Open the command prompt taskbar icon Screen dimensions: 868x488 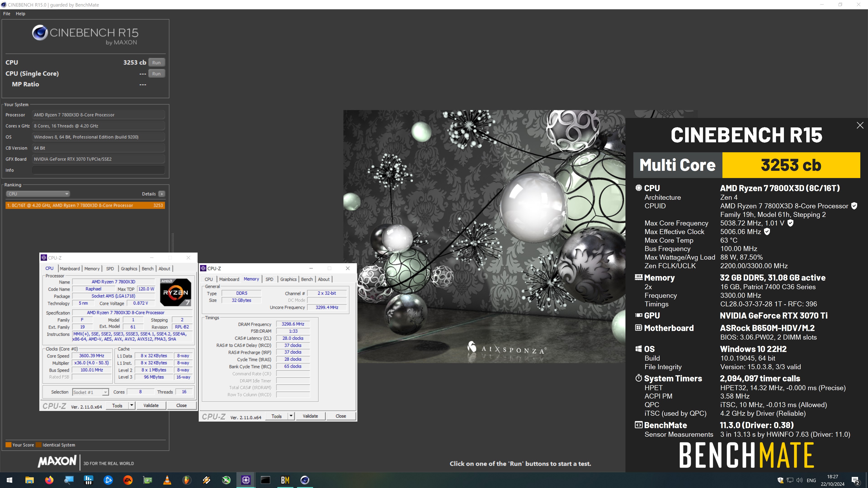[x=266, y=480]
